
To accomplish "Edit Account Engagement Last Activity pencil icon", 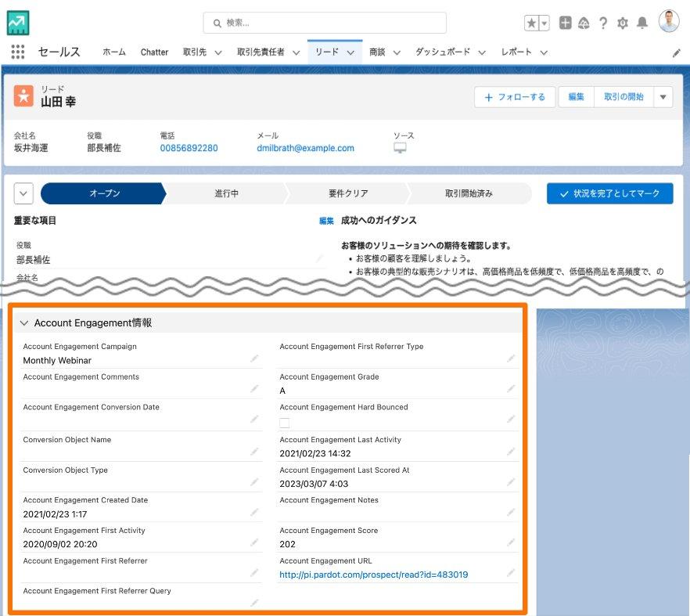I will 511,452.
